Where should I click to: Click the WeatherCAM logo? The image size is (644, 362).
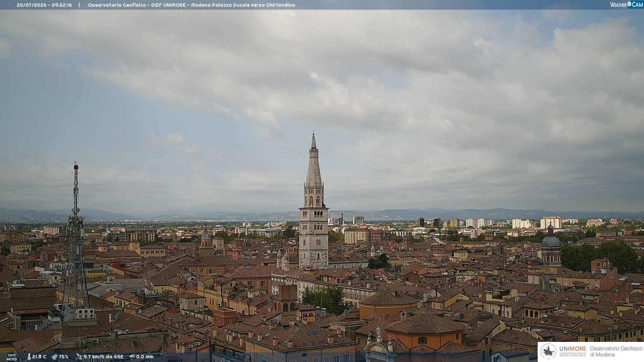coord(626,5)
